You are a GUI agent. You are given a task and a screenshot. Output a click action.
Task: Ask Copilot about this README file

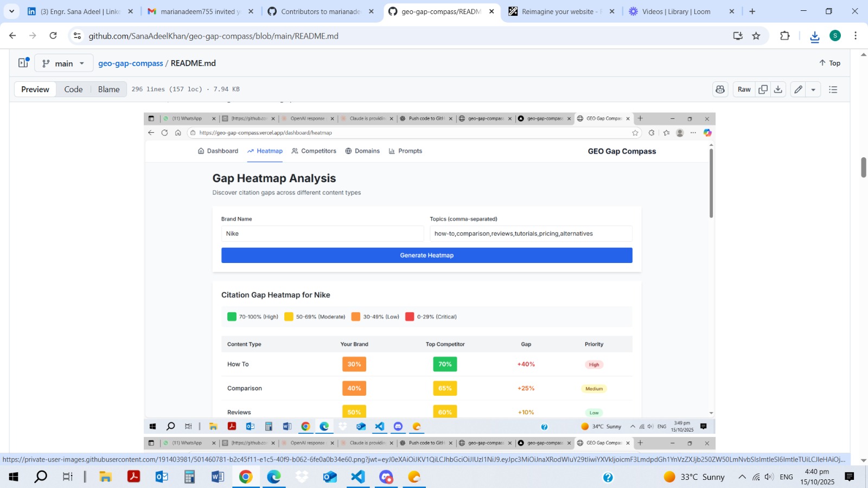coord(720,89)
